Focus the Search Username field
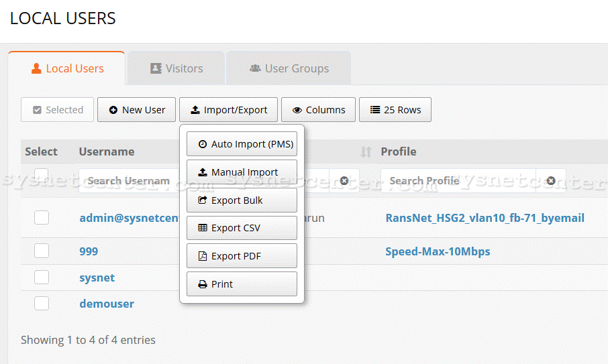The width and height of the screenshot is (608, 364). click(129, 181)
